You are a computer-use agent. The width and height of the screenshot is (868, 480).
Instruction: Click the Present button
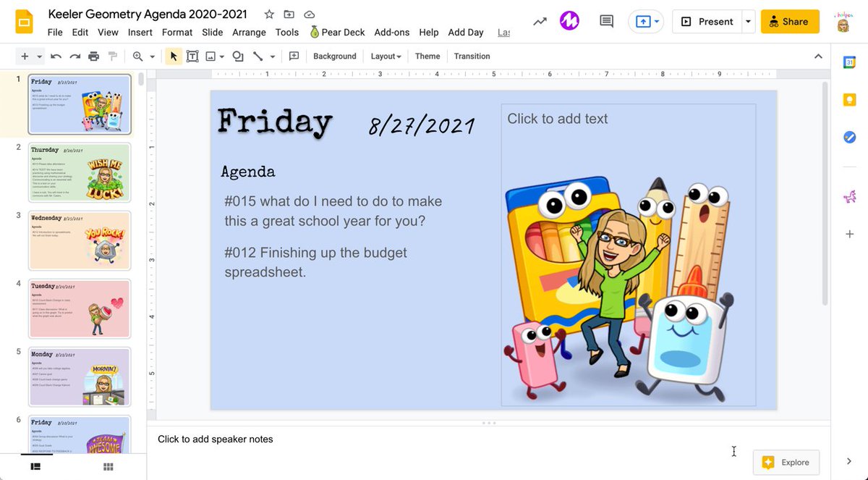[707, 22]
